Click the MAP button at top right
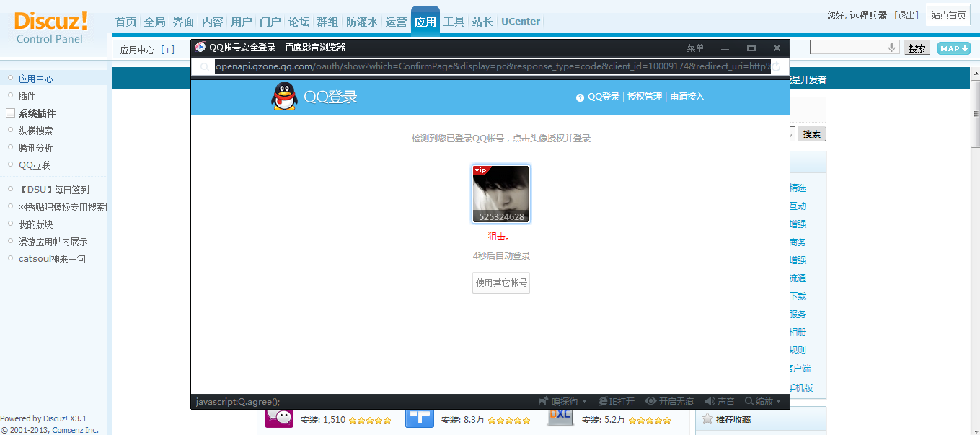Image resolution: width=980 pixels, height=435 pixels. (953, 48)
